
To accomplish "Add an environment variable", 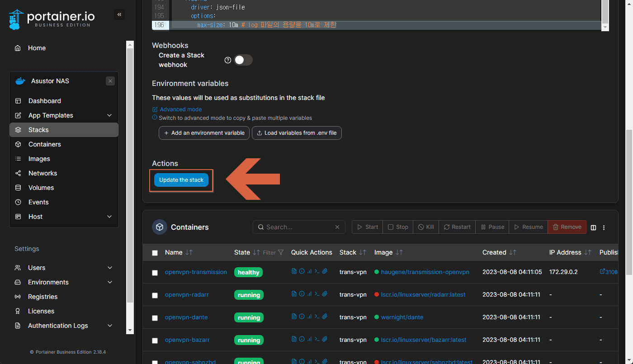I will (204, 133).
